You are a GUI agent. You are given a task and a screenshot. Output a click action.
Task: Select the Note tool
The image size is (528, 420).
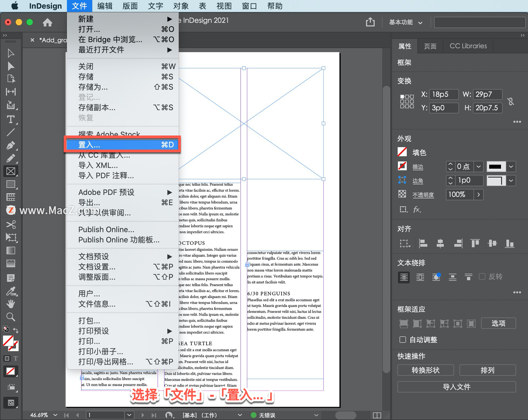11,278
